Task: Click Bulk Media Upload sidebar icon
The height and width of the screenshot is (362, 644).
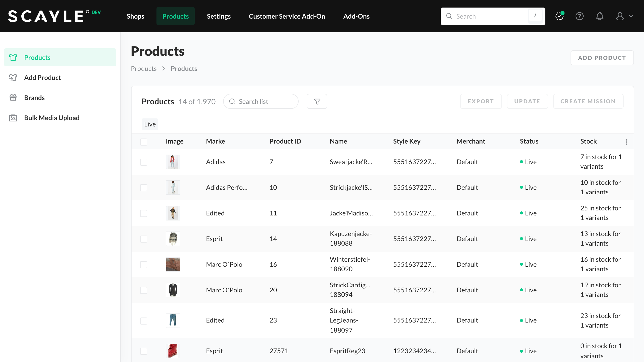Action: 13,118
